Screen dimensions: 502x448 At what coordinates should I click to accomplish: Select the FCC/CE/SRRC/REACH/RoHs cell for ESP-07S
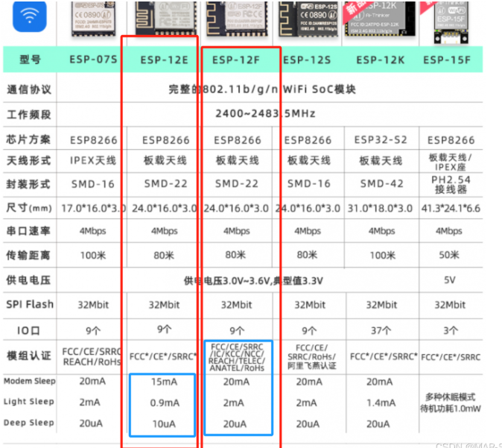pos(92,356)
